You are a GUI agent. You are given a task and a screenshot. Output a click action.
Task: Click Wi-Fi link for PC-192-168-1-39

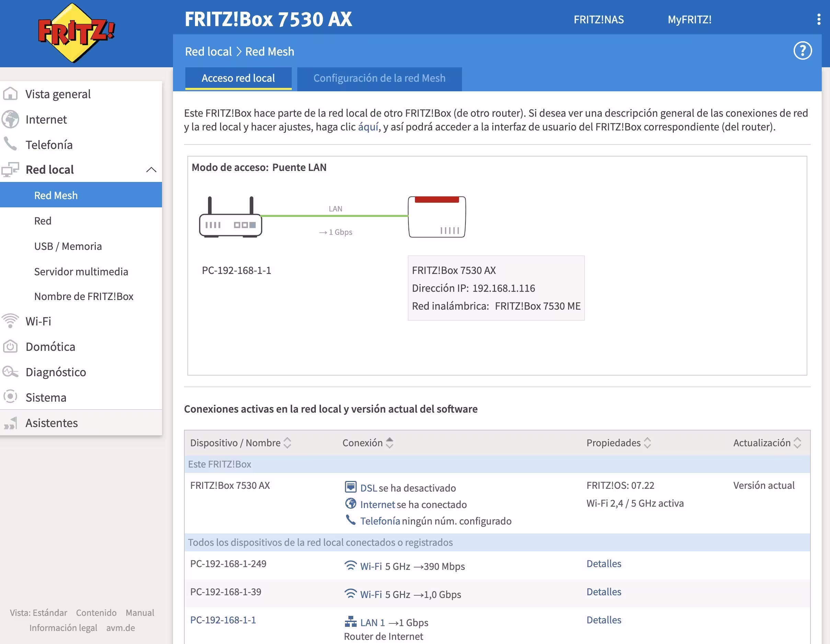[371, 594]
